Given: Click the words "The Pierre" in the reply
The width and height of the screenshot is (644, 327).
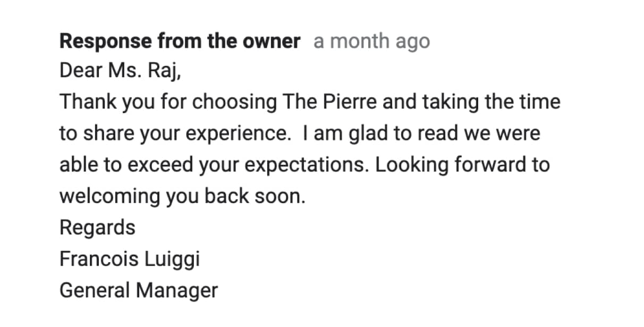Looking at the screenshot, I should point(329,102).
